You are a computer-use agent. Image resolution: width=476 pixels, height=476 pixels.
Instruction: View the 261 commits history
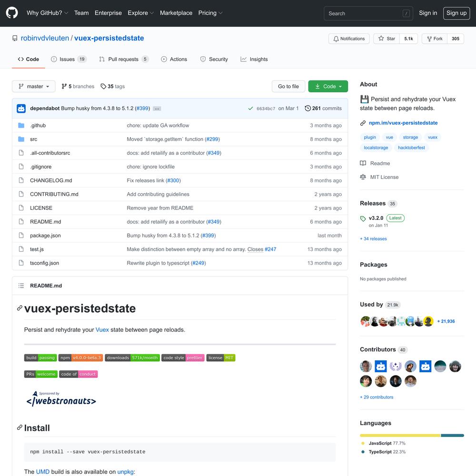click(323, 109)
